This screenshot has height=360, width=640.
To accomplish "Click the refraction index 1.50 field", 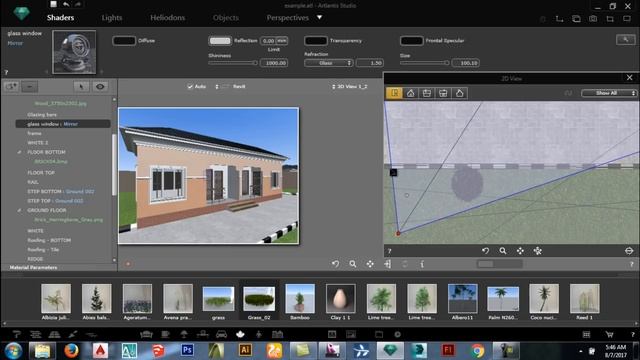I will coord(370,63).
